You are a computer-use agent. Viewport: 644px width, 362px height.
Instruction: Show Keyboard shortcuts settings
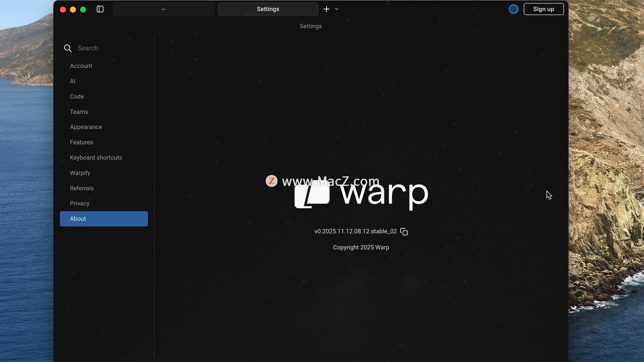click(96, 158)
